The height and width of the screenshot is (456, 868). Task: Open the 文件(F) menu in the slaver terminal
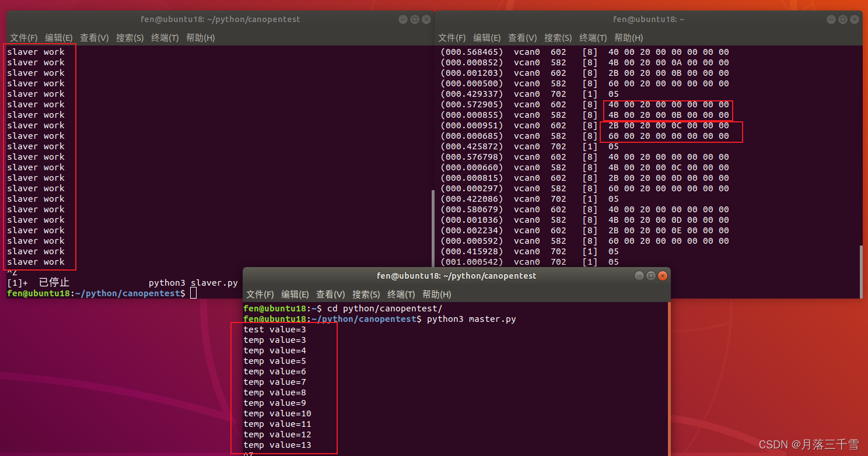click(x=23, y=37)
